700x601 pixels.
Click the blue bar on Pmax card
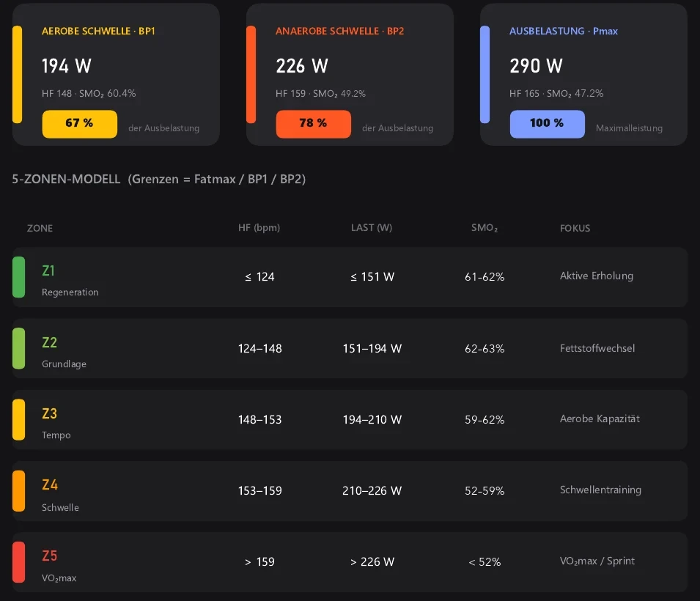pos(485,74)
